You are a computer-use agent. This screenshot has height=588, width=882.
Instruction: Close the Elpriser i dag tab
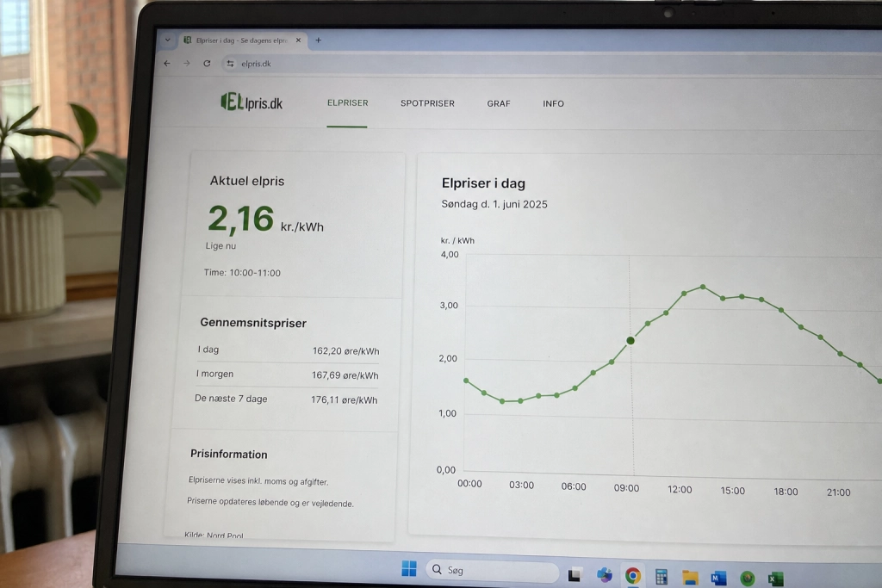point(298,40)
